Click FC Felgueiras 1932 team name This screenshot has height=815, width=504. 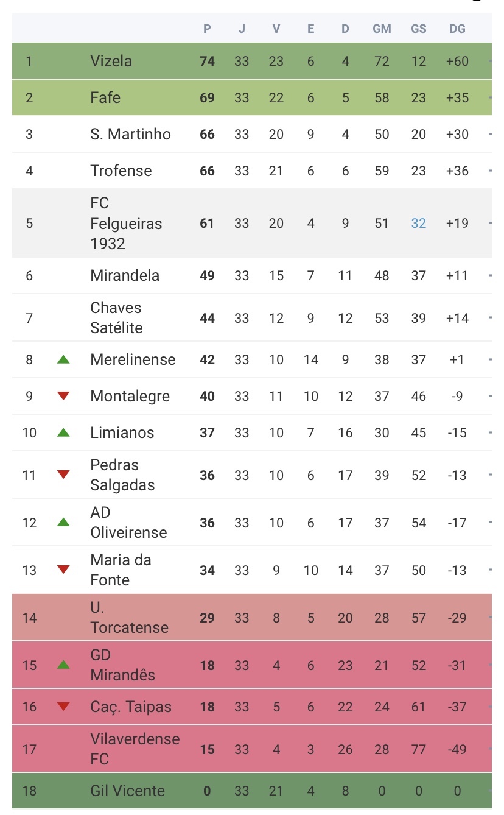[x=126, y=223]
